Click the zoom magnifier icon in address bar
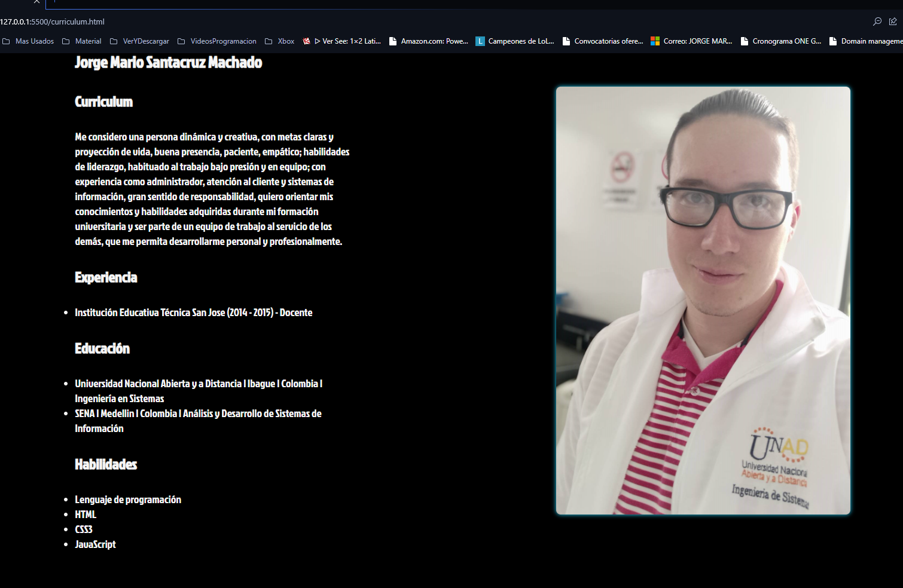The height and width of the screenshot is (588, 903). pos(877,22)
